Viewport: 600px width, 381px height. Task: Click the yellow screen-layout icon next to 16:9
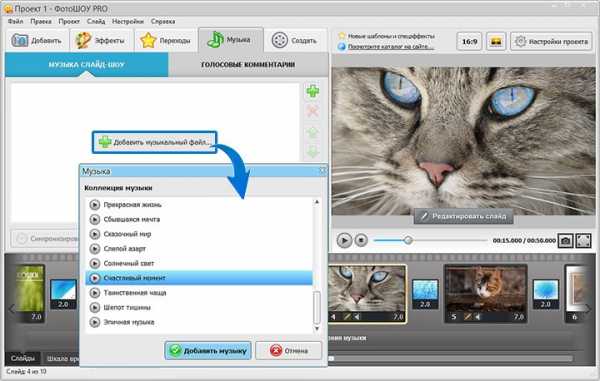[496, 41]
